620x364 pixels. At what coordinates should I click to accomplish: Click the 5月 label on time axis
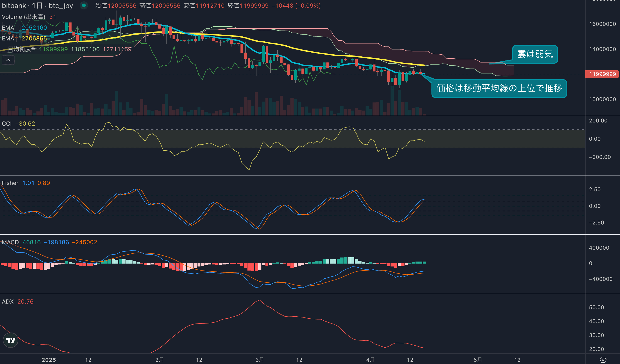[478, 360]
